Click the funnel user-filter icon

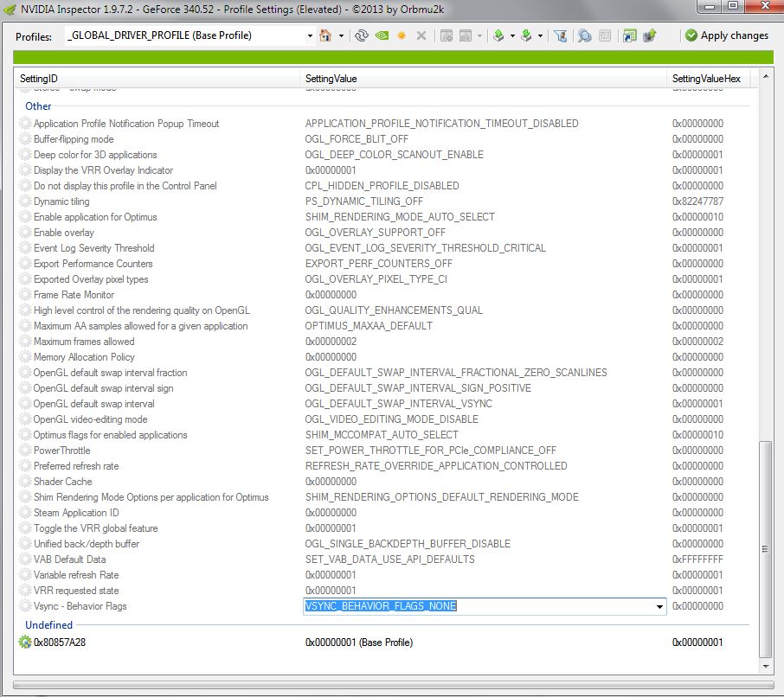pyautogui.click(x=561, y=35)
